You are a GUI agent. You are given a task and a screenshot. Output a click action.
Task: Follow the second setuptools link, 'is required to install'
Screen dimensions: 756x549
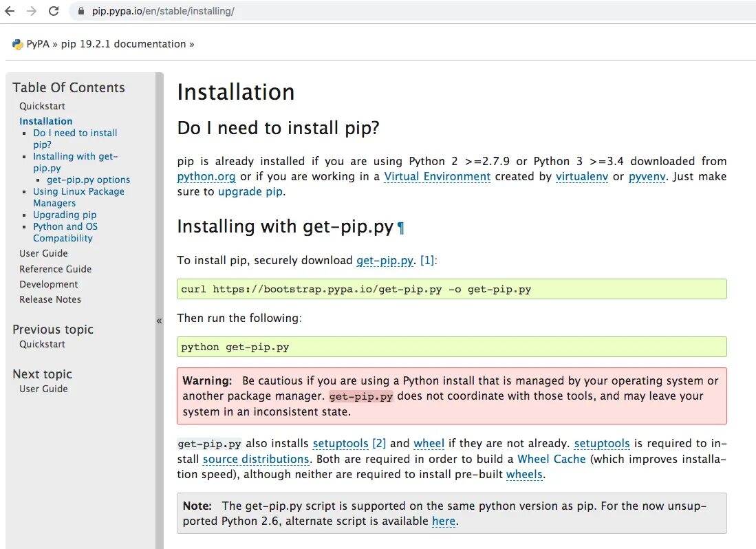point(602,443)
